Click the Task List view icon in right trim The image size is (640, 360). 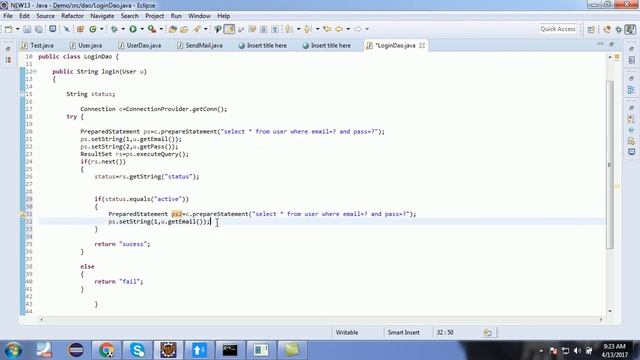click(631, 60)
